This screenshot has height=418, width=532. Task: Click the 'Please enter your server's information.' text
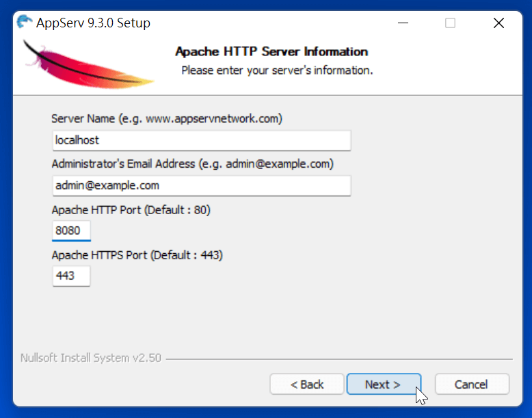(277, 70)
